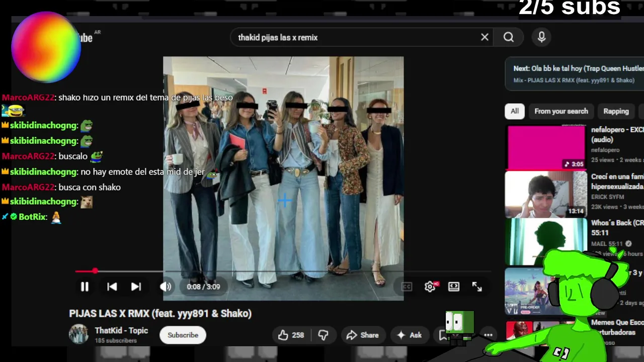Dislike the video
Viewport: 644px width, 362px height.
point(323,335)
